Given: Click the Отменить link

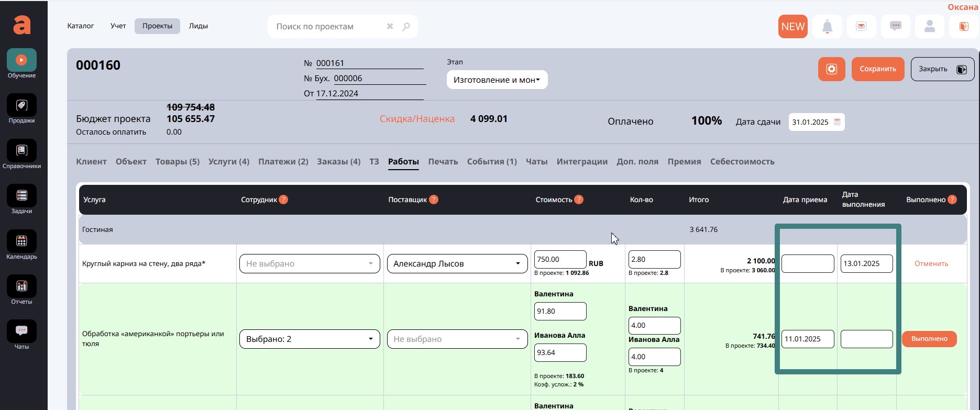Looking at the screenshot, I should pos(931,264).
